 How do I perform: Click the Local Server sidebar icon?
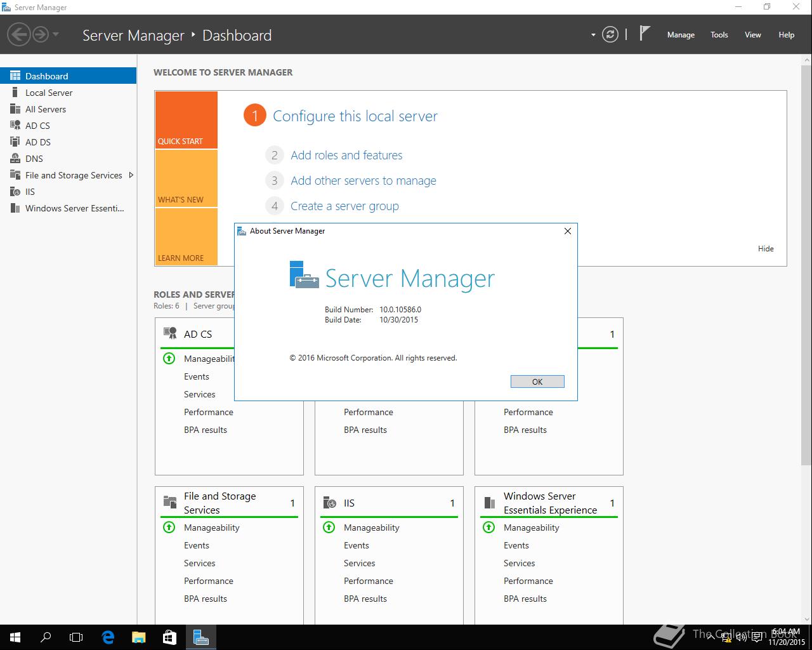15,92
